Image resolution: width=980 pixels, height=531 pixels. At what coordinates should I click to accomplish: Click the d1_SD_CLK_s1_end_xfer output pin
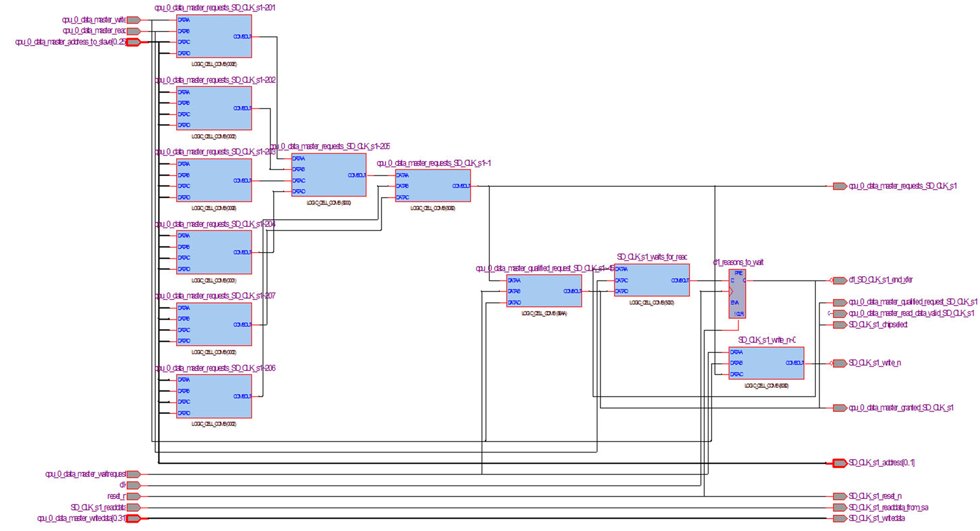pos(840,280)
